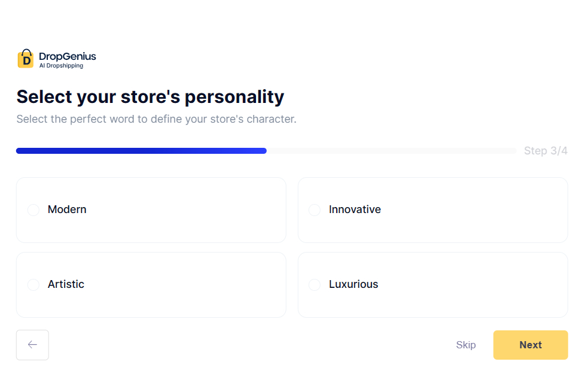Click the Modern personality card
The height and width of the screenshot is (392, 588).
click(151, 209)
